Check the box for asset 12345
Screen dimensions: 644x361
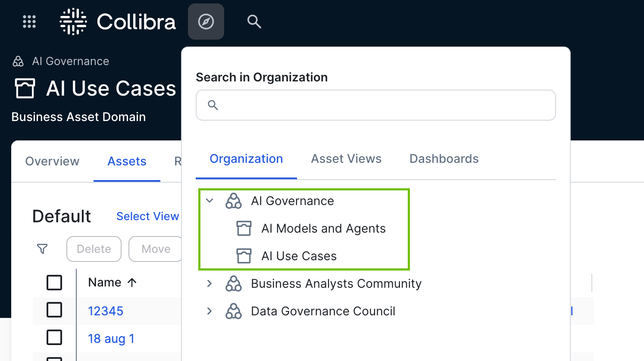(54, 310)
